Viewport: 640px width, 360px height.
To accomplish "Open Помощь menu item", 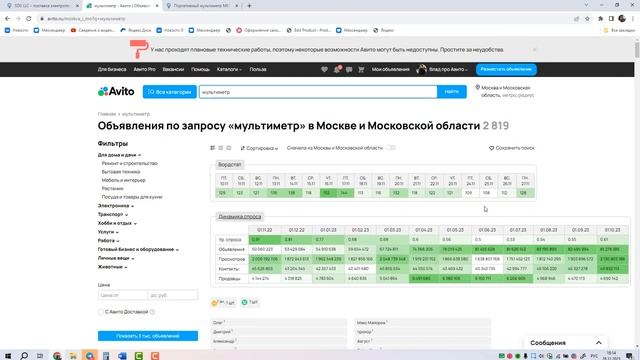I will pyautogui.click(x=200, y=69).
